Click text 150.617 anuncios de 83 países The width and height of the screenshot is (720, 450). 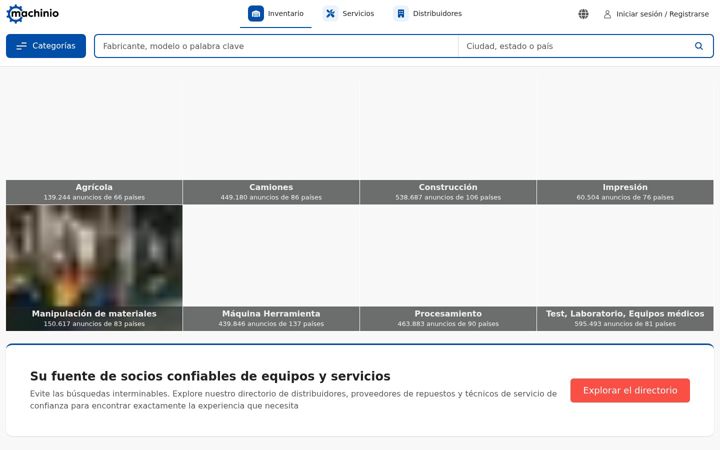pos(94,324)
